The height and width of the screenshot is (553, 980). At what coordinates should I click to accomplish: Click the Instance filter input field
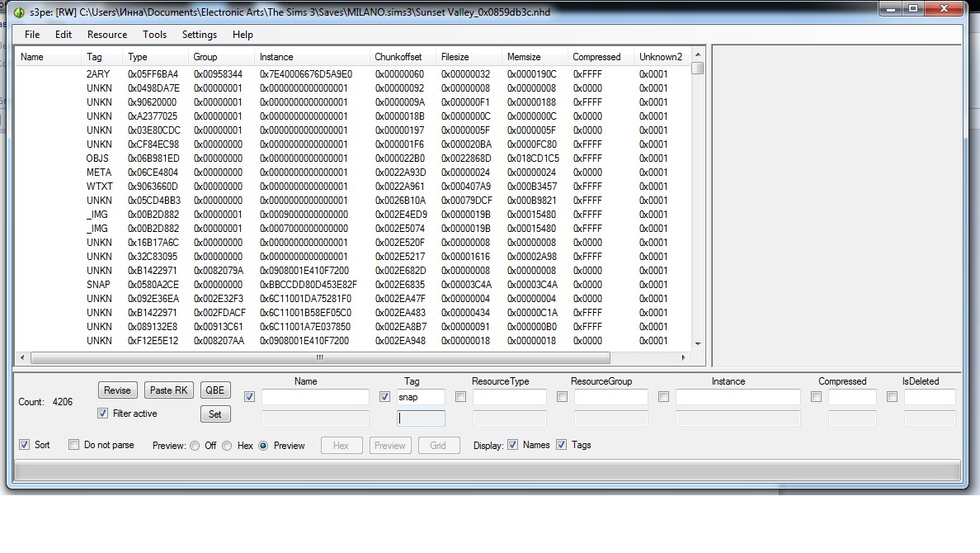737,398
